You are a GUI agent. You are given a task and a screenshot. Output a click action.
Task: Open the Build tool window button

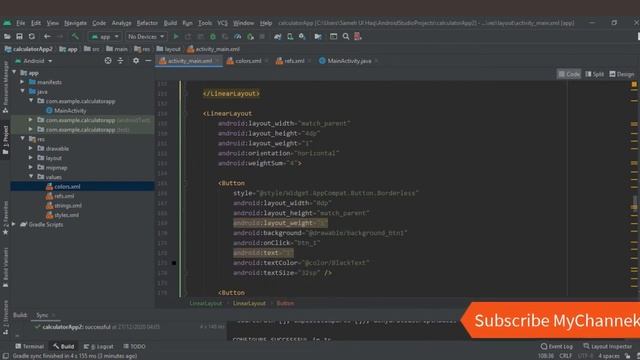(x=64, y=347)
